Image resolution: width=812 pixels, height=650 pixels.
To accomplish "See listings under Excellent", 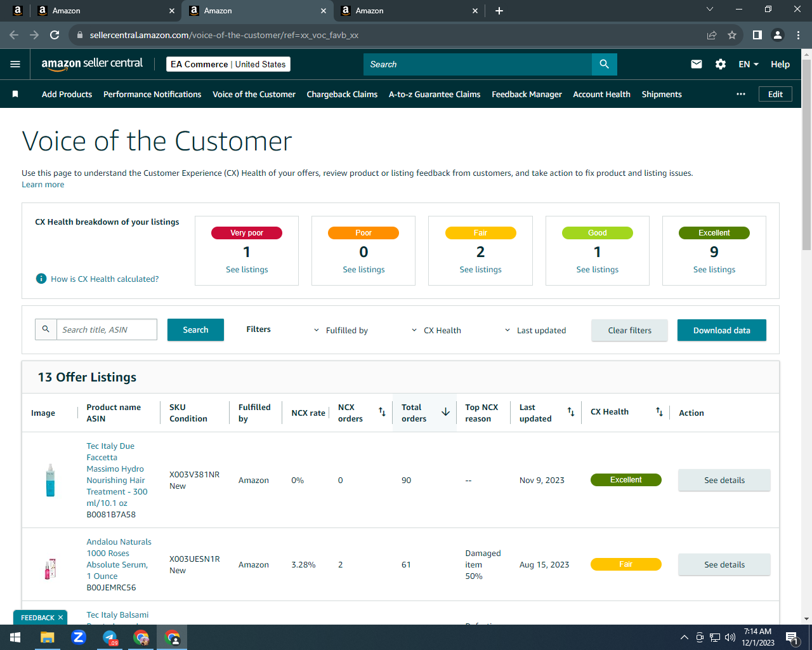I will [x=714, y=270].
